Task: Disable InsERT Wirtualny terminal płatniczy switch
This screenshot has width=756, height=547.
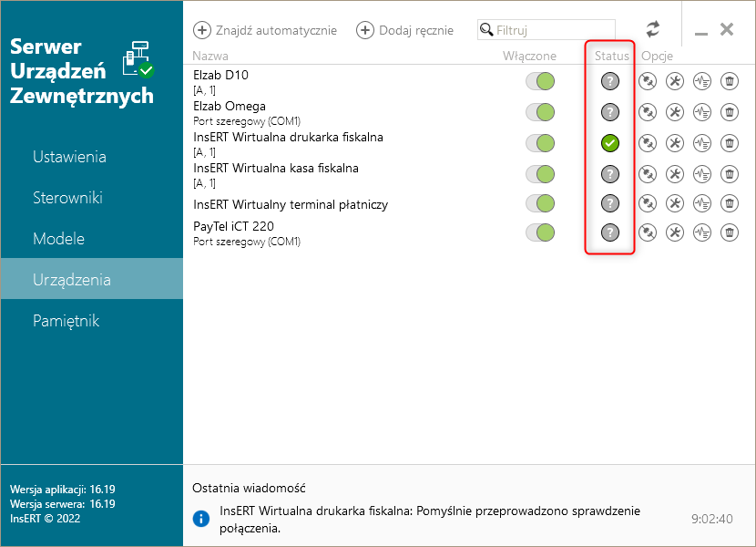Action: pos(540,203)
